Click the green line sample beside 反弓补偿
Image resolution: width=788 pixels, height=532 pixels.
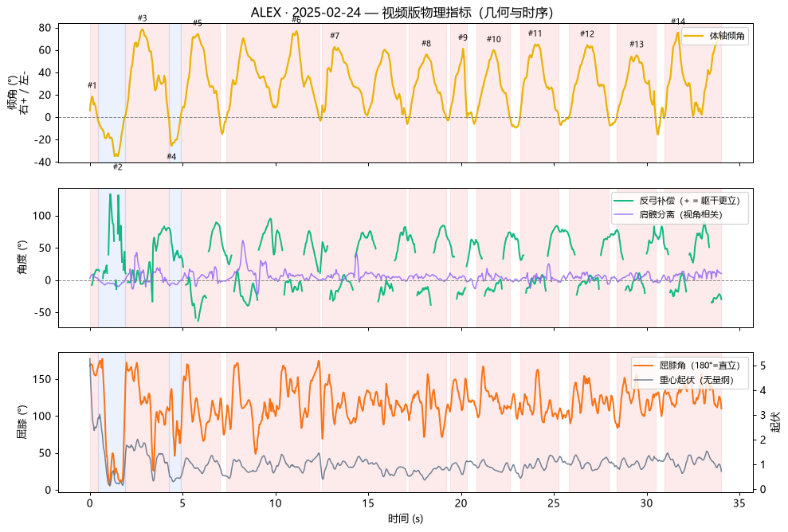(624, 201)
